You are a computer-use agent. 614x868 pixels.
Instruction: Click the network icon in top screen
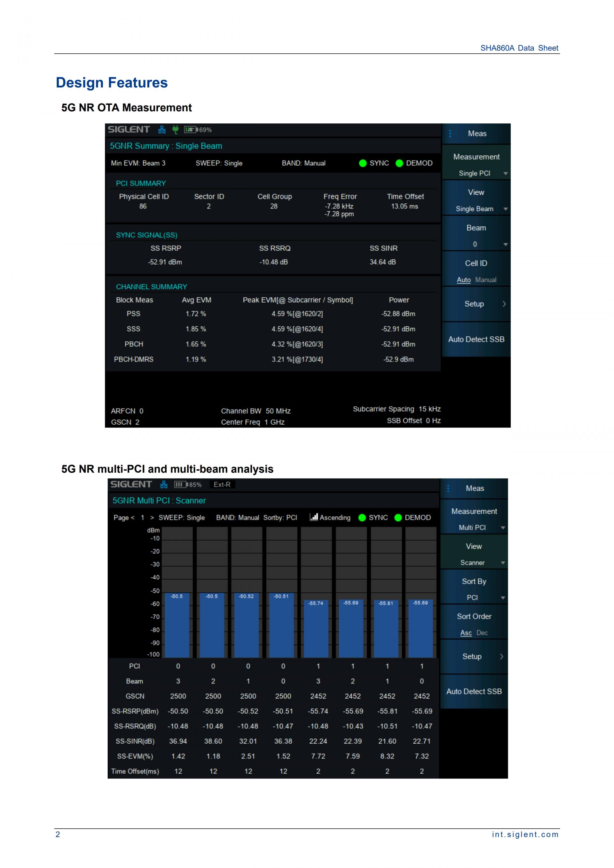pyautogui.click(x=162, y=130)
